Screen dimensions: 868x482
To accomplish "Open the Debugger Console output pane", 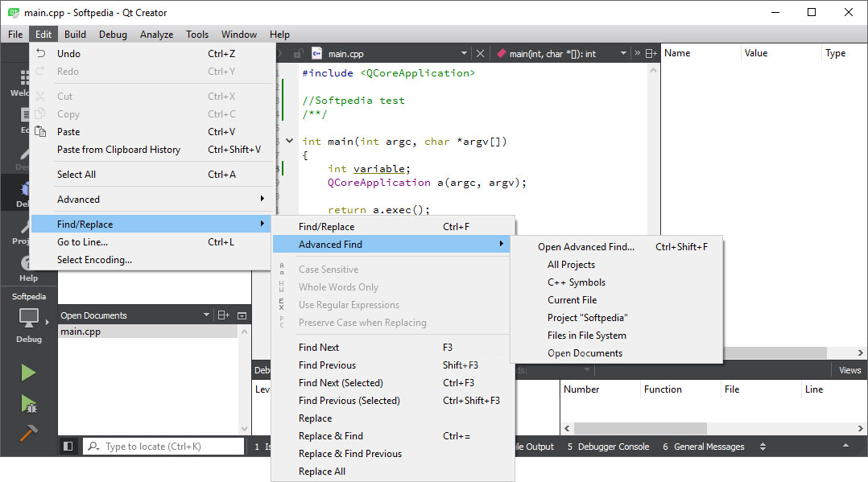I will click(608, 447).
